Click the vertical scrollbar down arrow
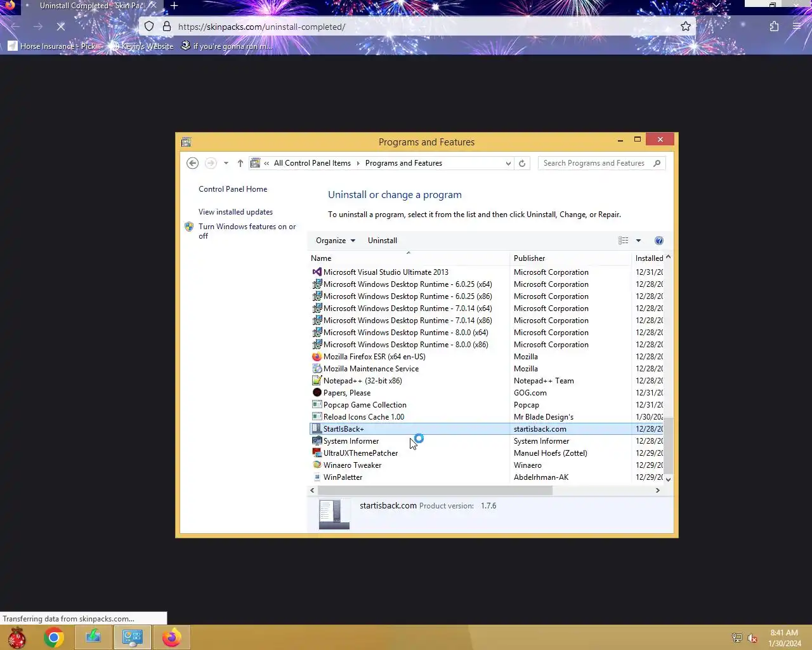This screenshot has height=650, width=812. pos(668,480)
